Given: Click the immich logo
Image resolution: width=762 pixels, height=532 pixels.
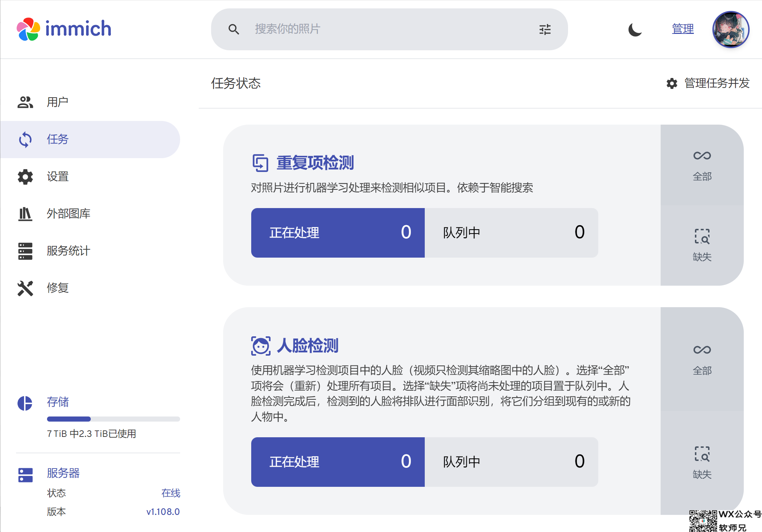Looking at the screenshot, I should tap(64, 29).
